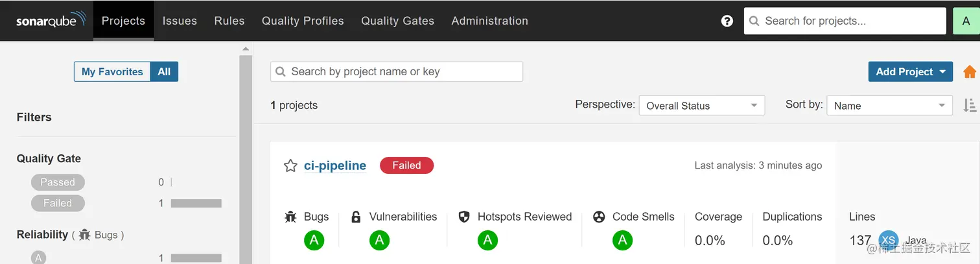Click the SonarQube logo
The width and height of the screenshot is (980, 264).
click(51, 20)
